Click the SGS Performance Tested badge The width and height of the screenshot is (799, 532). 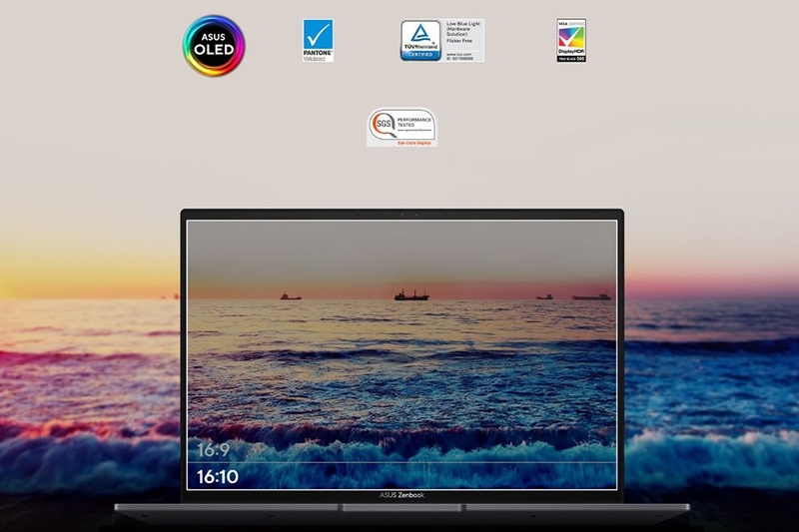click(x=401, y=128)
